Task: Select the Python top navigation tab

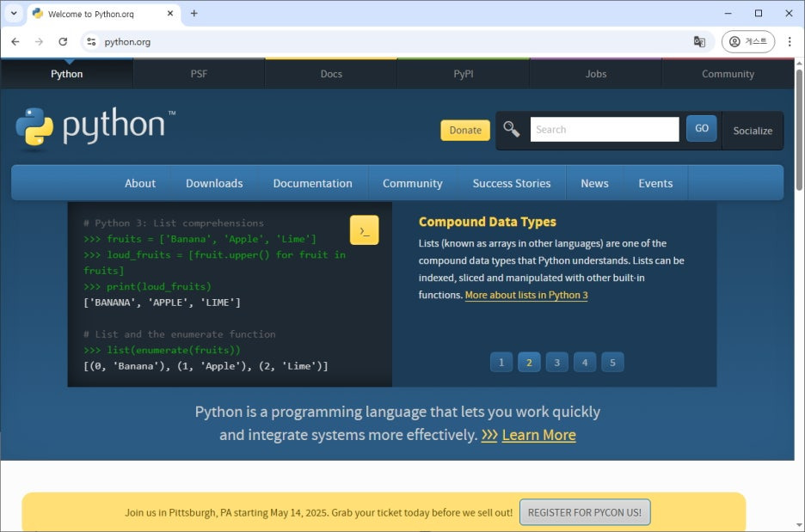Action: pyautogui.click(x=67, y=74)
